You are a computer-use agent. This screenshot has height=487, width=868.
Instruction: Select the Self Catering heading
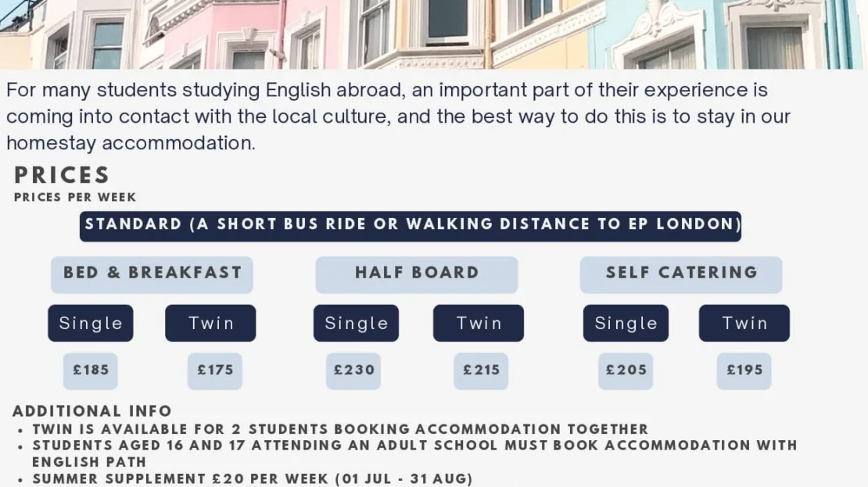(681, 274)
